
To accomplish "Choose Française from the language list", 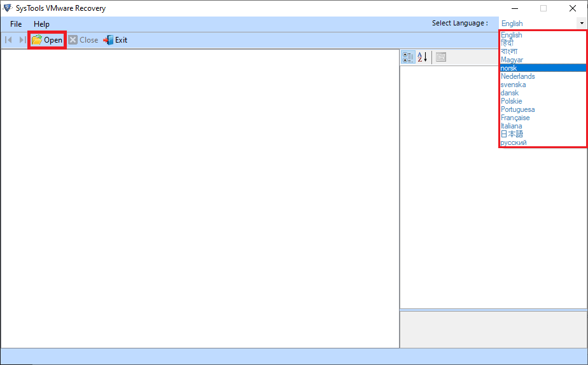I will [543, 117].
